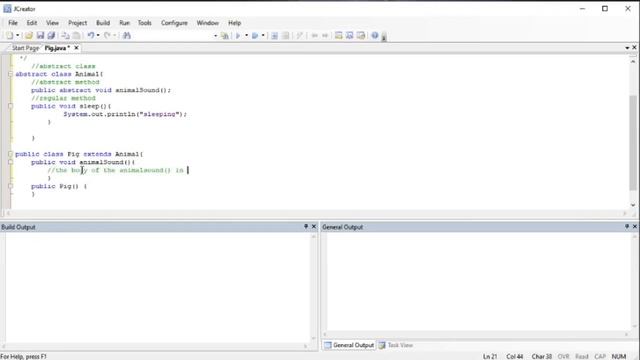Switch to the Task View tab
The image size is (640, 360).
pyautogui.click(x=396, y=345)
